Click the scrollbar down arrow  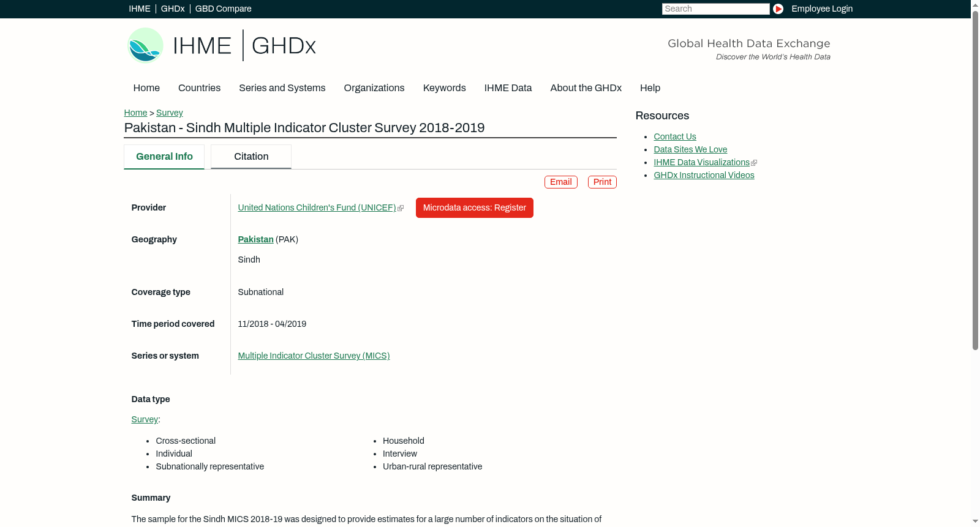pyautogui.click(x=975, y=521)
